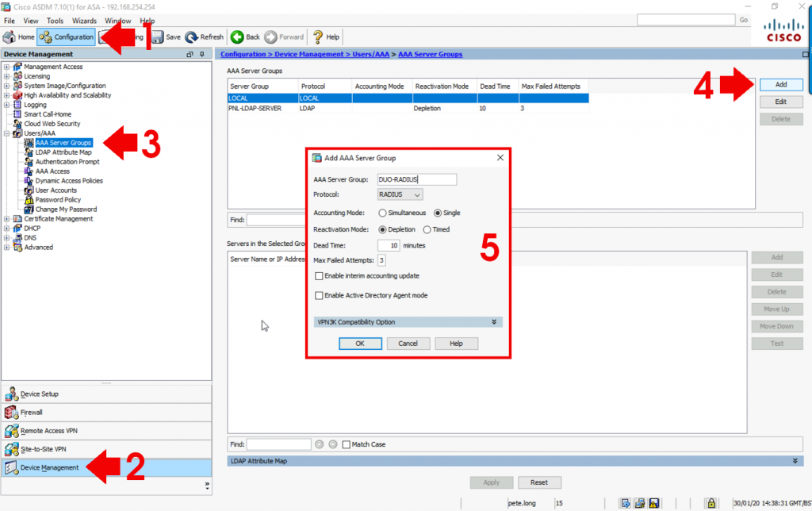Open System Image/Configuration node

65,86
